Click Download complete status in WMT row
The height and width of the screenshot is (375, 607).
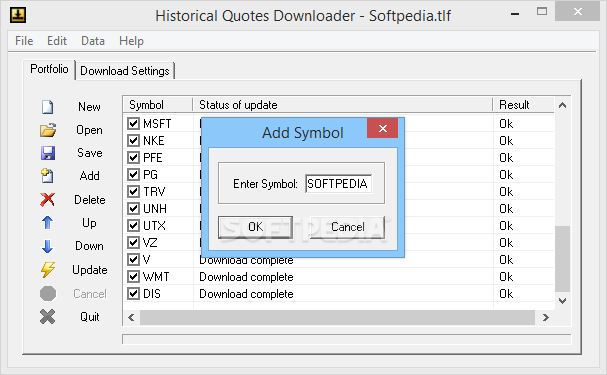coord(246,277)
